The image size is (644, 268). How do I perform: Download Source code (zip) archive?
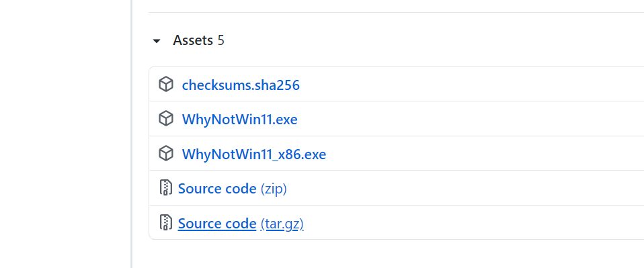[x=232, y=189]
